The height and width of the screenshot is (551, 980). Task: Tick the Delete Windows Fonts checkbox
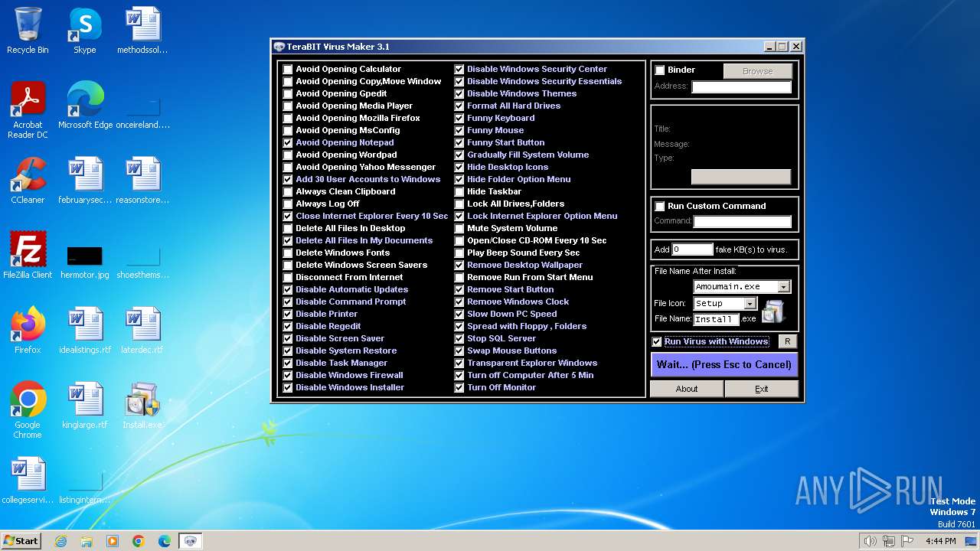288,253
